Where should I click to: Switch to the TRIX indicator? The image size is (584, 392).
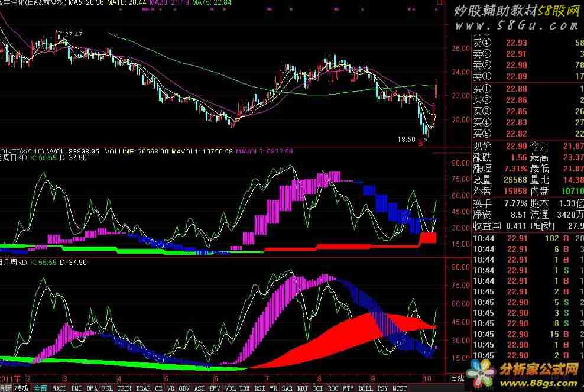(124, 388)
